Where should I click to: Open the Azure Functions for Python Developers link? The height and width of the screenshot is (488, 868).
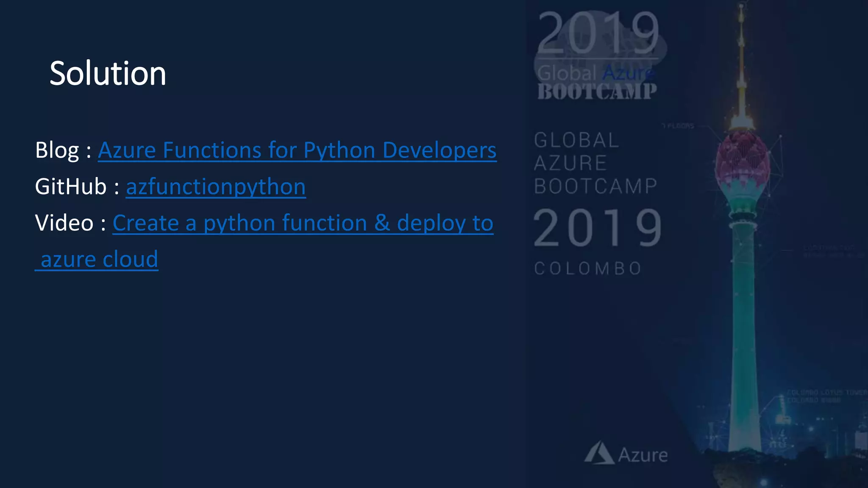click(x=297, y=150)
